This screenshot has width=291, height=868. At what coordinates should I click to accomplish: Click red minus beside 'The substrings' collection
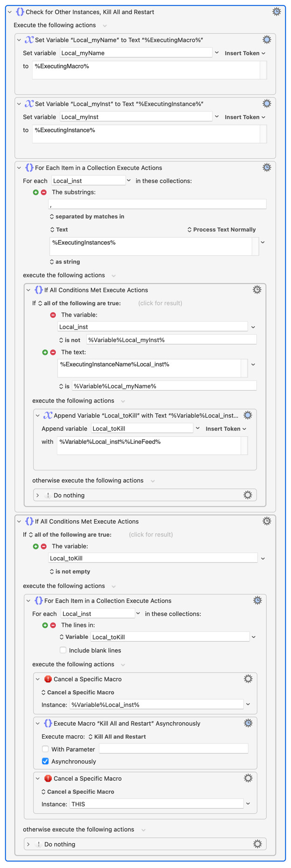click(44, 192)
